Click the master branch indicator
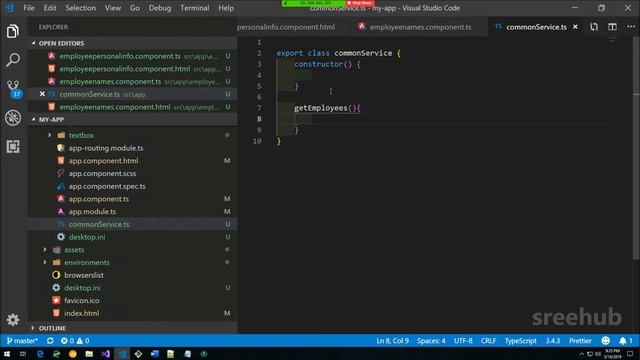This screenshot has width=640, height=360. [x=22, y=340]
